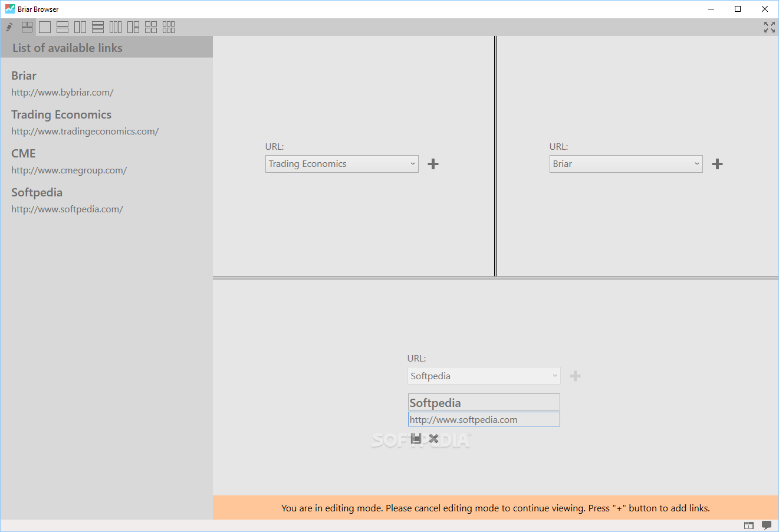Maximize the Briar Browser window
The height and width of the screenshot is (532, 779).
(x=738, y=9)
